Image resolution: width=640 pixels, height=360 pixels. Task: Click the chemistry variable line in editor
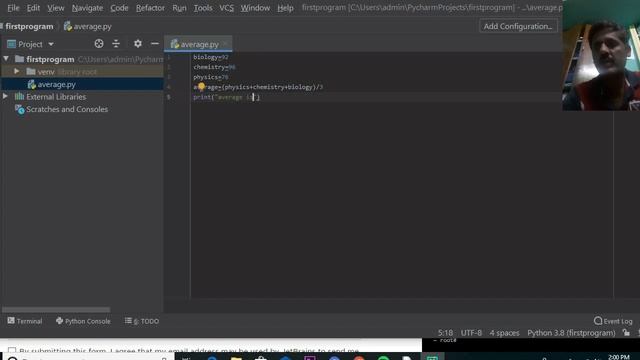coord(214,67)
